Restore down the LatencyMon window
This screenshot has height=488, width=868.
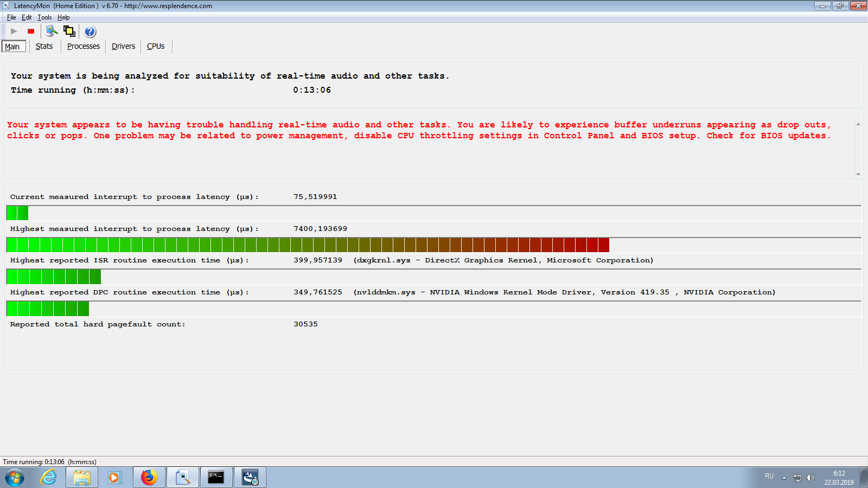click(840, 6)
